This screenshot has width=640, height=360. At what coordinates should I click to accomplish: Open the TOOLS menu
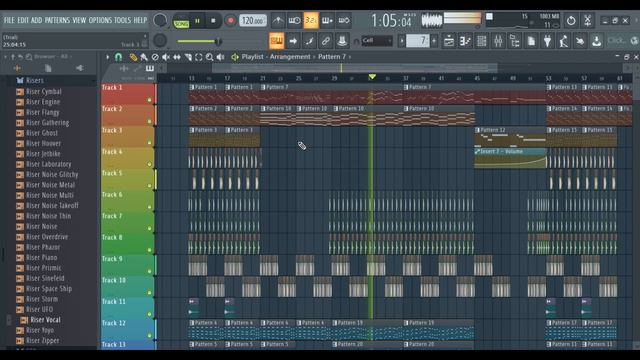pyautogui.click(x=123, y=20)
